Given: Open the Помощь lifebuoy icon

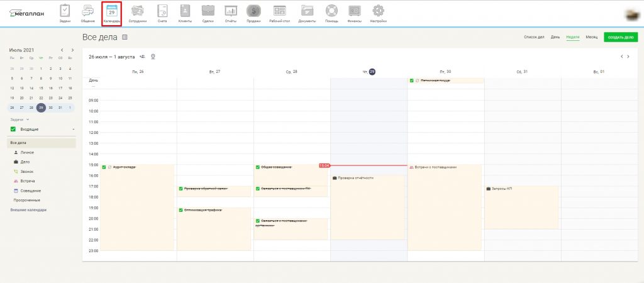Looking at the screenshot, I should coord(331,11).
